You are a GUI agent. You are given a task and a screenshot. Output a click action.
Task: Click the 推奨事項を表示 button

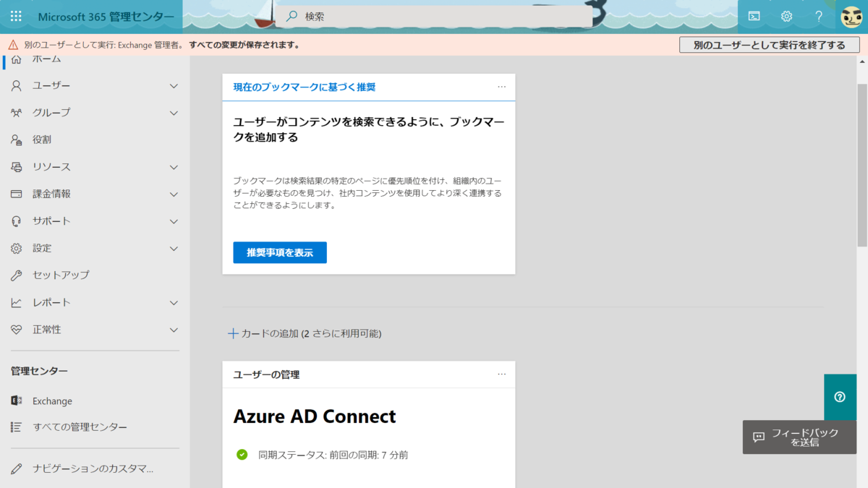pyautogui.click(x=280, y=252)
